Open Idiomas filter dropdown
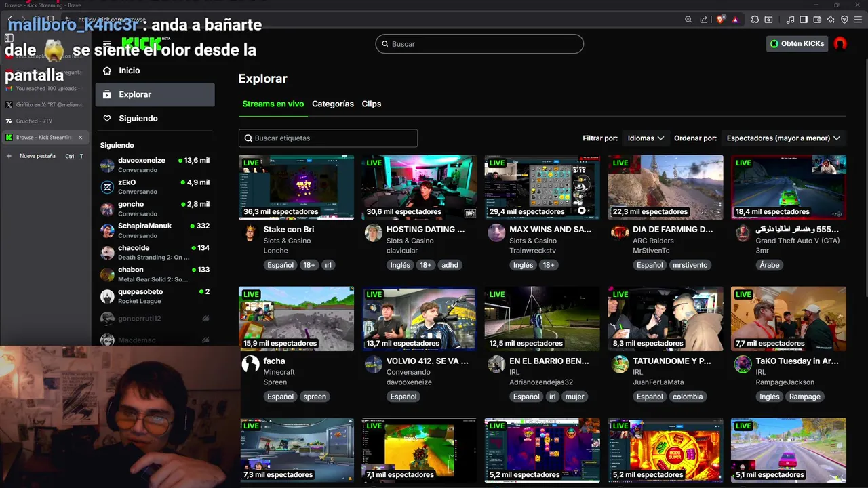 click(x=645, y=138)
